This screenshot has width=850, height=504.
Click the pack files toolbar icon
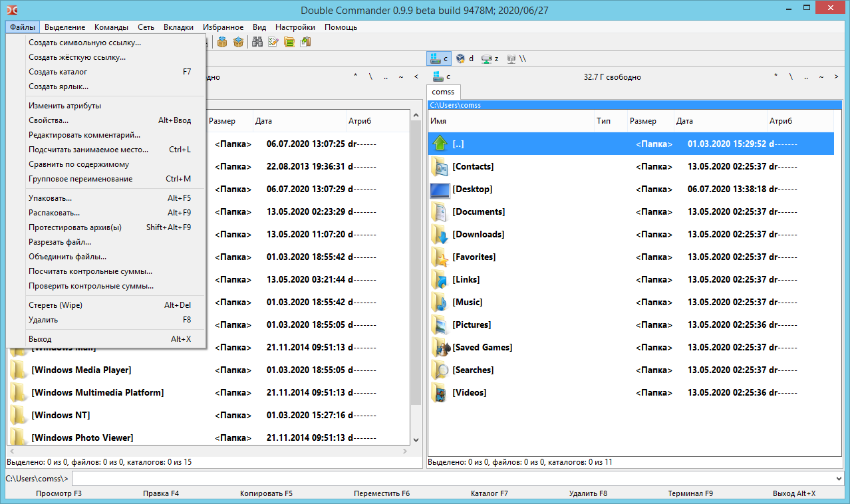222,42
